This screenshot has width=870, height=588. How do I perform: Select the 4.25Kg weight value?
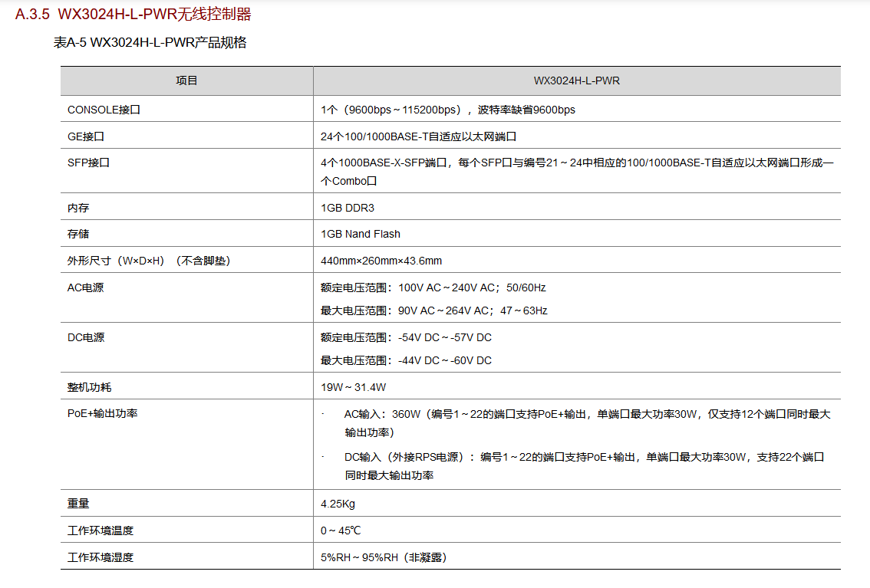click(338, 504)
